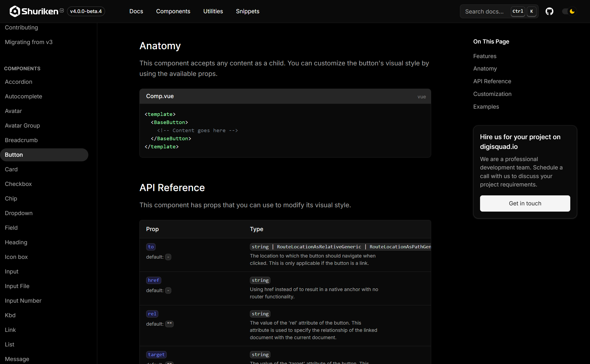Click the Prop column header

(x=152, y=229)
